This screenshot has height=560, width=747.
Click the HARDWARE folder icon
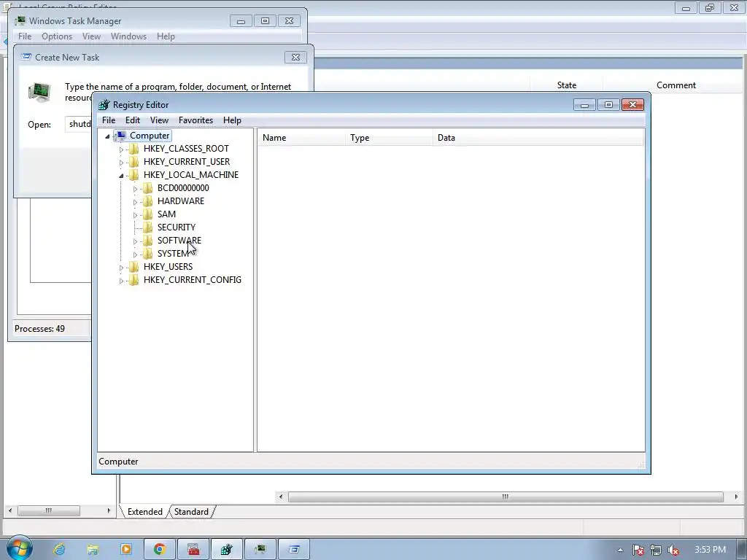click(x=147, y=201)
